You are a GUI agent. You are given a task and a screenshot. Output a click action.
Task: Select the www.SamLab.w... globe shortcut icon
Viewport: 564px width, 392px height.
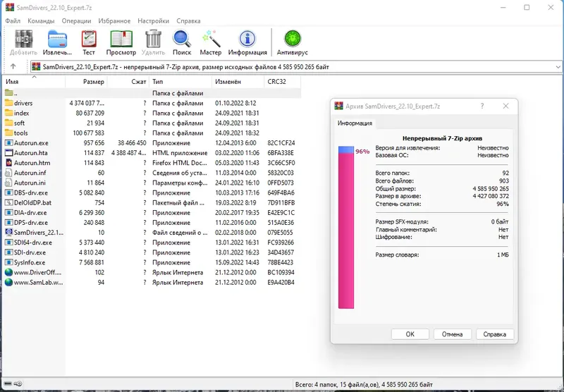8,282
